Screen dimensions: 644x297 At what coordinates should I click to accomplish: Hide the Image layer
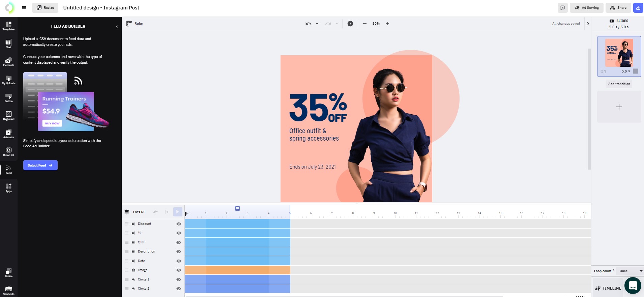[179, 270]
